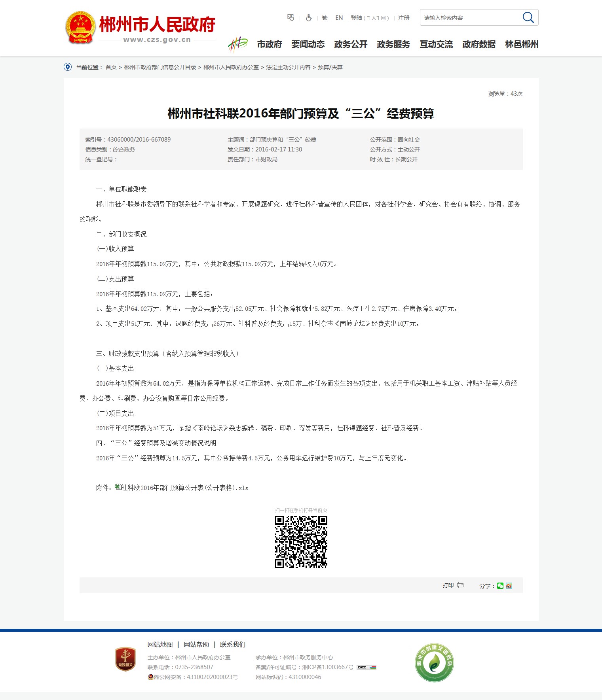This screenshot has height=700, width=602.
Task: Click the 主办单位：郴州市人民政府办公室 text
Action: 189,657
